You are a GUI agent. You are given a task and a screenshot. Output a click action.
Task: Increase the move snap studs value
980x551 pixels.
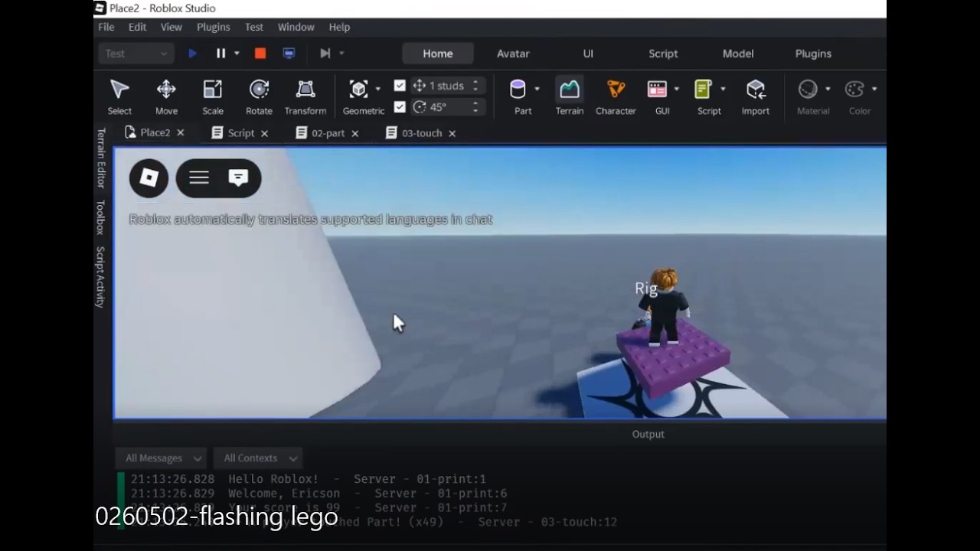(475, 82)
